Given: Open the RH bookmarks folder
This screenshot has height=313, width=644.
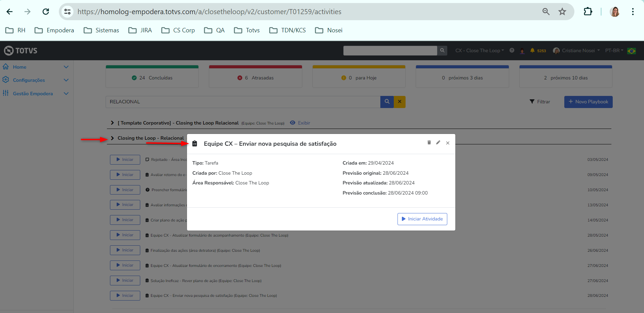Looking at the screenshot, I should pyautogui.click(x=16, y=30).
